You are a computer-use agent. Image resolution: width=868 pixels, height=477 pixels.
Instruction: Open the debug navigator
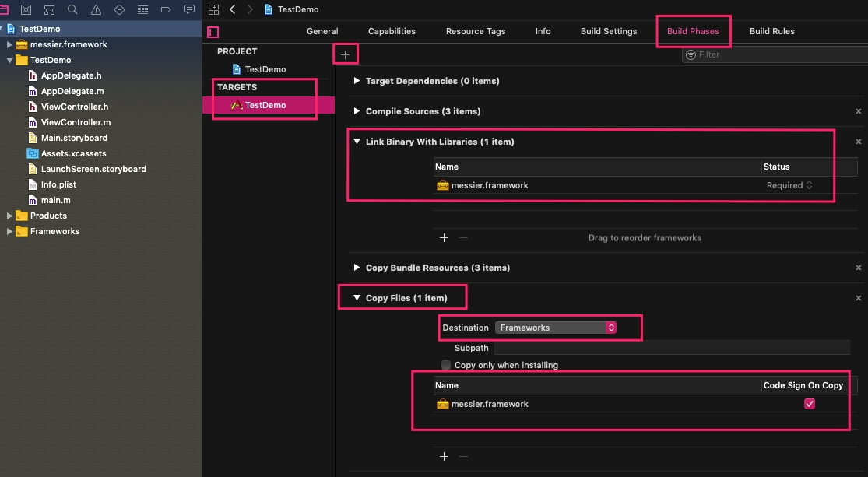coord(142,9)
